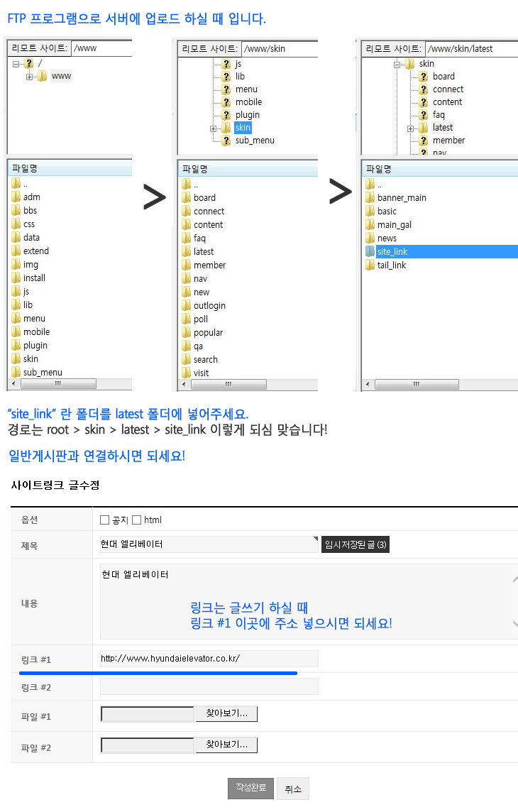Enable the 공지 checkbox

coord(105,520)
